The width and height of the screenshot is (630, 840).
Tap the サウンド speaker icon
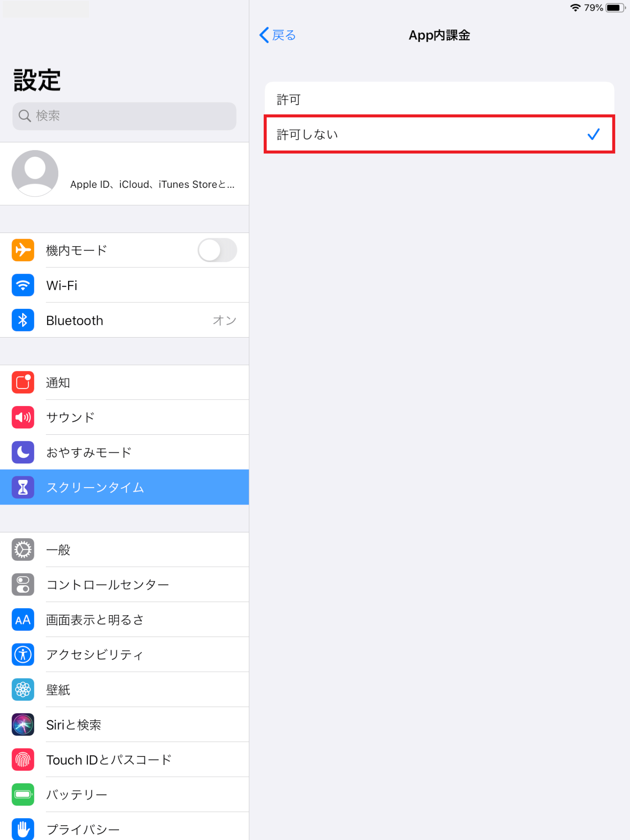23,418
